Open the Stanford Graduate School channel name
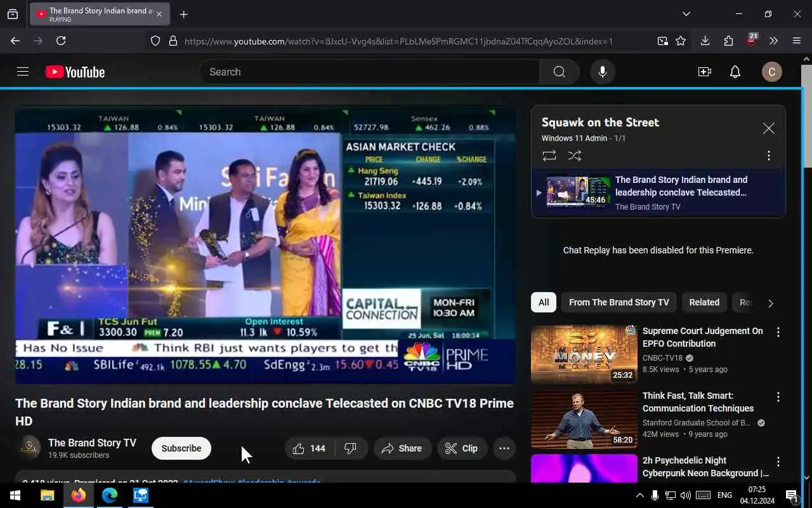The image size is (812, 508). (697, 423)
